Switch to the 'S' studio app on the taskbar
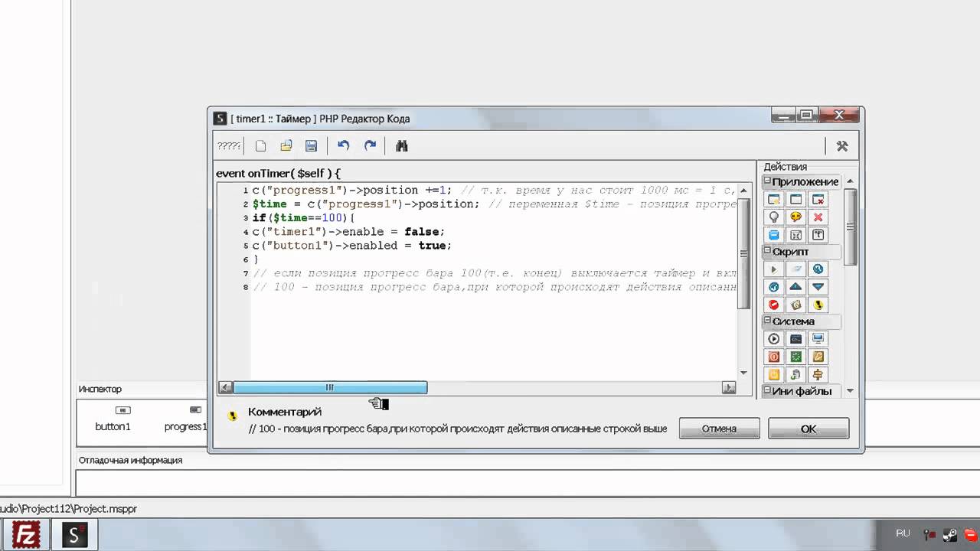980x551 pixels. [x=75, y=534]
